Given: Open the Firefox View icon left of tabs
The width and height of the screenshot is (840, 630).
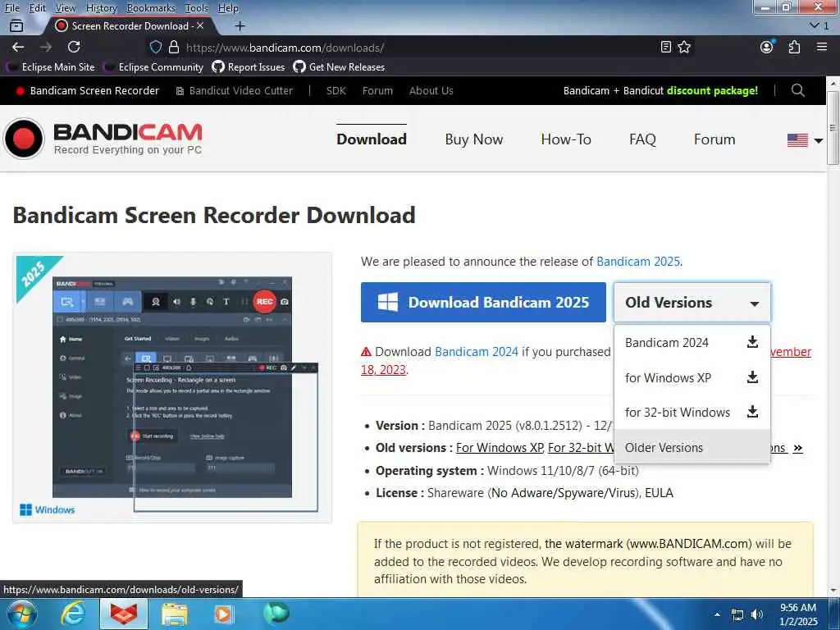Looking at the screenshot, I should coord(16,25).
